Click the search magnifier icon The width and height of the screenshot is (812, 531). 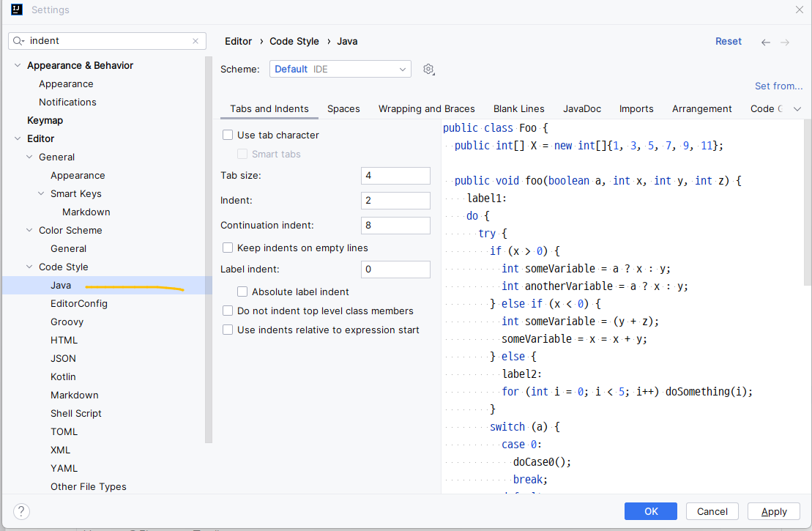(18, 41)
